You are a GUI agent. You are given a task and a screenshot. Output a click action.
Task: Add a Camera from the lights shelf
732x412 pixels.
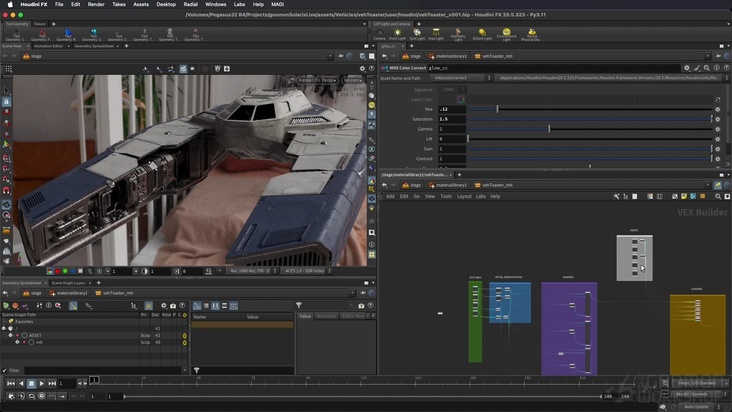(x=379, y=34)
